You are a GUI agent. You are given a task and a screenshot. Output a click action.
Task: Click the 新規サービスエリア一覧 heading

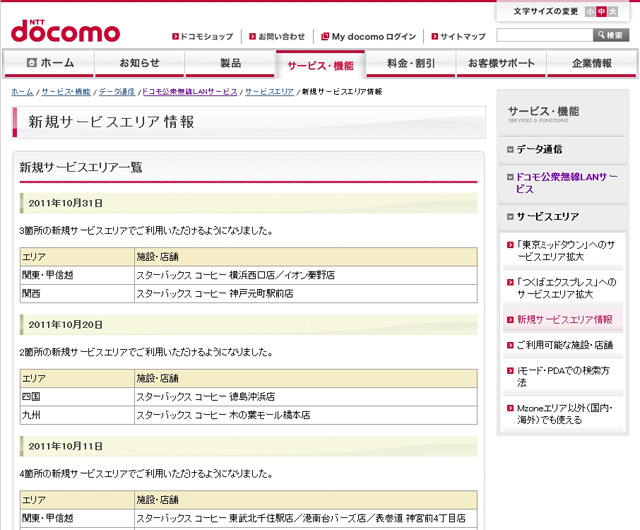point(81,167)
